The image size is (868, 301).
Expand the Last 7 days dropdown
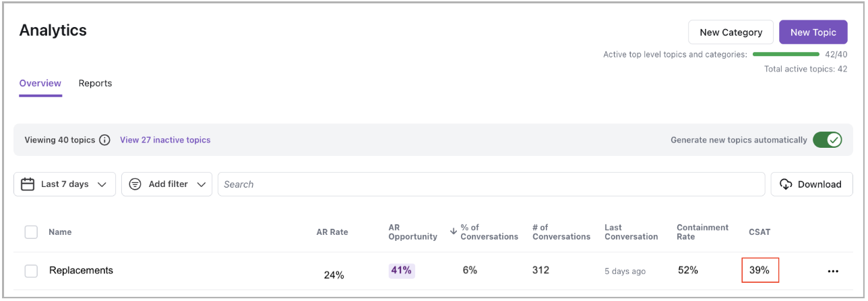click(x=102, y=184)
